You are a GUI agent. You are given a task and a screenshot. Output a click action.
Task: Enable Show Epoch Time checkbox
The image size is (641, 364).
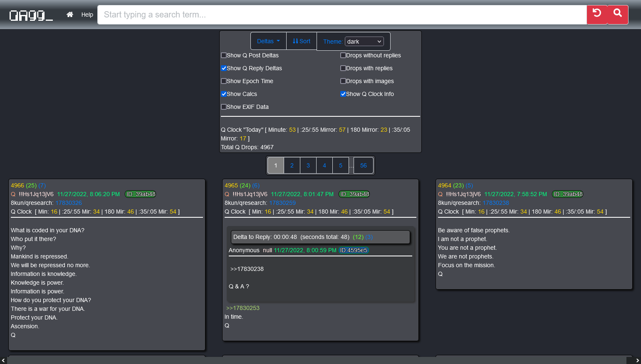[x=224, y=81]
